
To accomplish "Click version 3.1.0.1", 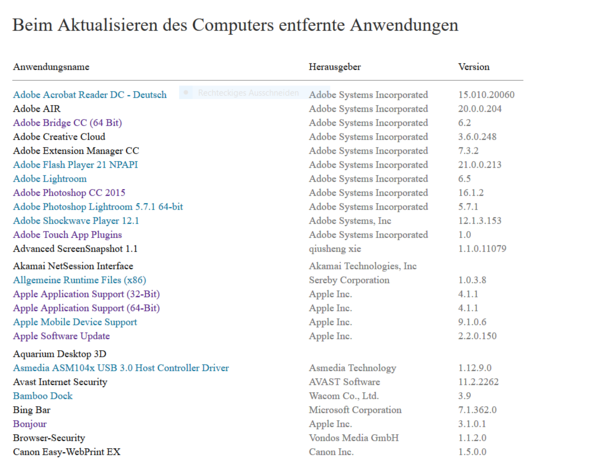I will tap(472, 424).
